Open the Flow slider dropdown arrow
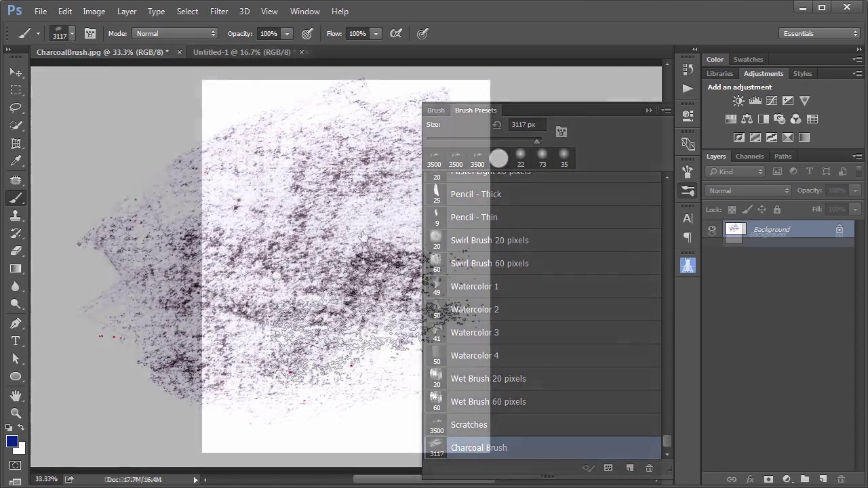868x488 pixels. 376,33
